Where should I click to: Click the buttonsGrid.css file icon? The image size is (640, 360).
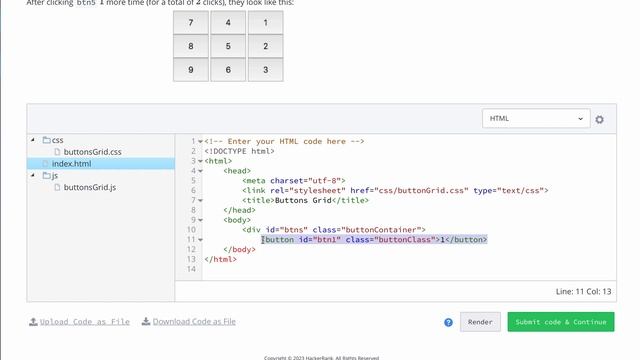click(x=57, y=152)
